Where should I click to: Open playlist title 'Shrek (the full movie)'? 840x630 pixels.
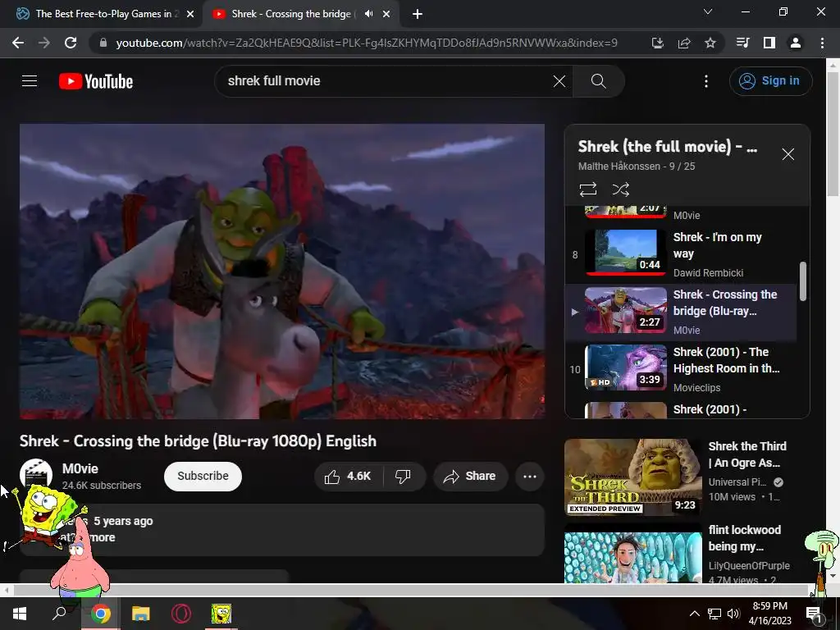pyautogui.click(x=667, y=147)
